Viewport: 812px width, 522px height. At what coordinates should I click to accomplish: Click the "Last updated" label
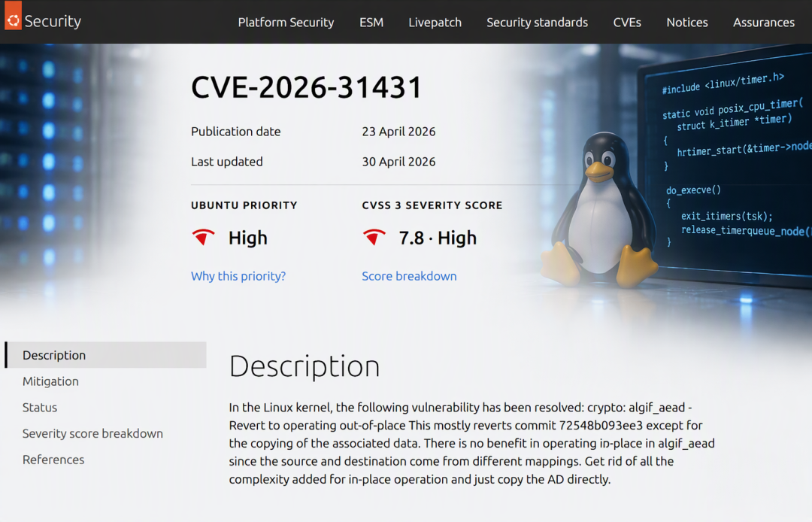(x=227, y=162)
